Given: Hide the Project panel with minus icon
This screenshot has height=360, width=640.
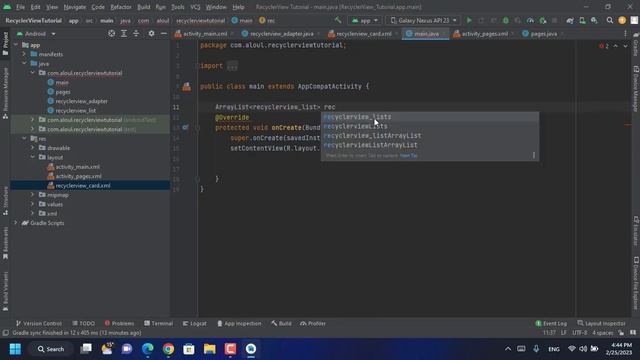Looking at the screenshot, I should (164, 34).
